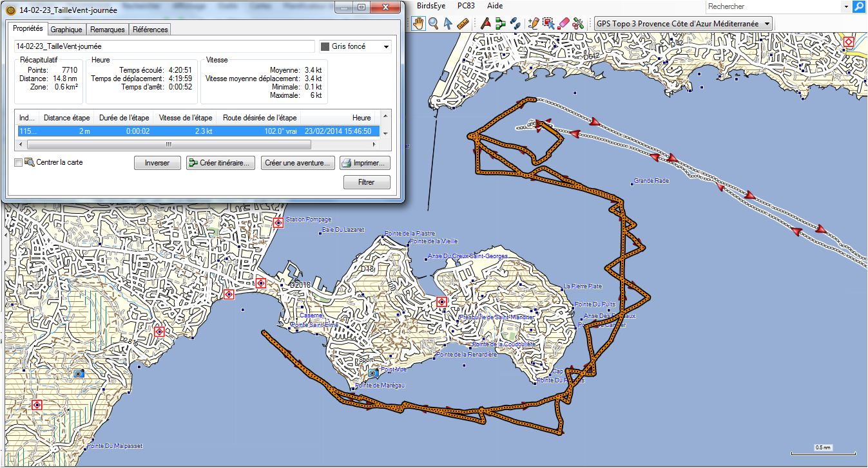Click the red waypoint marker above D2018
Screen dimensions: 868x468
point(261,283)
